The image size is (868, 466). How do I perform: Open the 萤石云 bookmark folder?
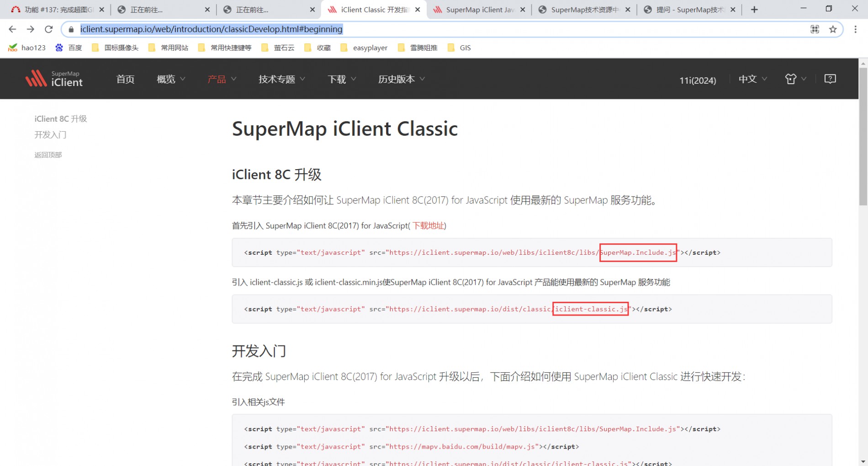(278, 48)
